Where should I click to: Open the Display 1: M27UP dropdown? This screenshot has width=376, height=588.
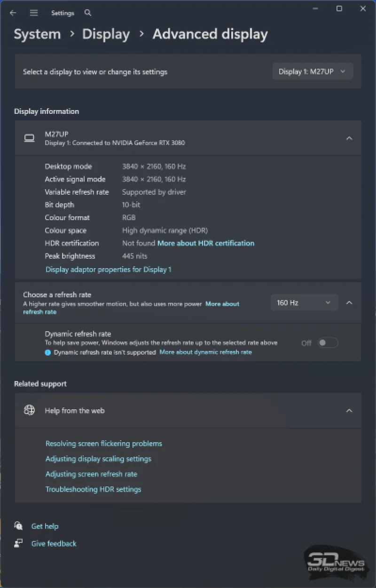click(x=313, y=72)
